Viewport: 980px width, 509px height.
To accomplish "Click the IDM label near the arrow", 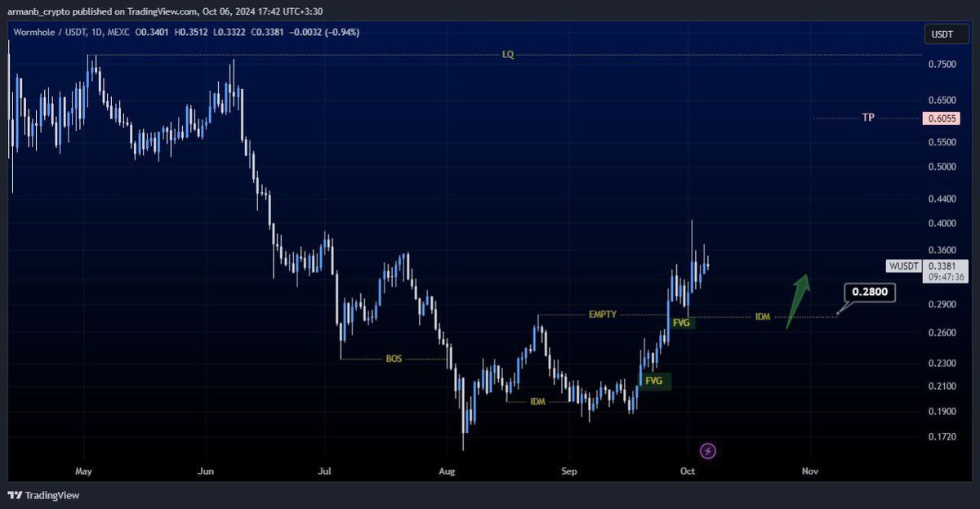I will tap(763, 317).
